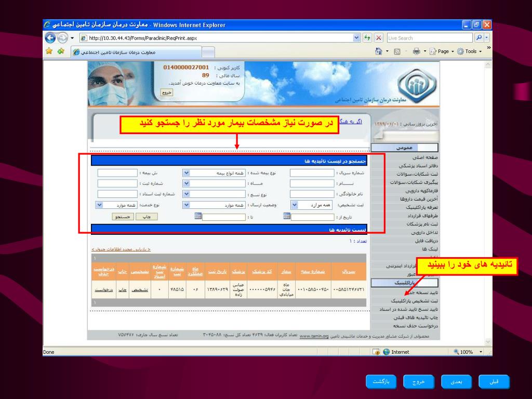Click the Live Search magnifier icon
The height and width of the screenshot is (399, 532).
point(478,37)
